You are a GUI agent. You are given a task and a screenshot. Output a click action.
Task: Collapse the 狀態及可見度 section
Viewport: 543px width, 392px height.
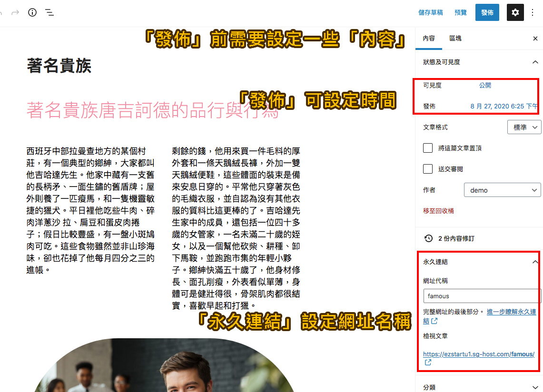pos(535,62)
